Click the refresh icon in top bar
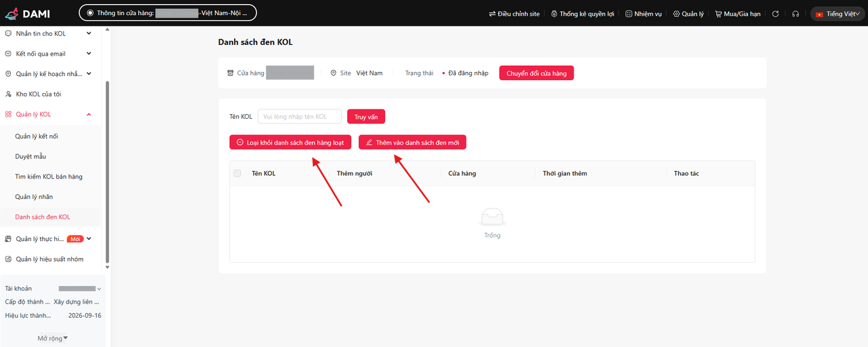 [x=775, y=14]
